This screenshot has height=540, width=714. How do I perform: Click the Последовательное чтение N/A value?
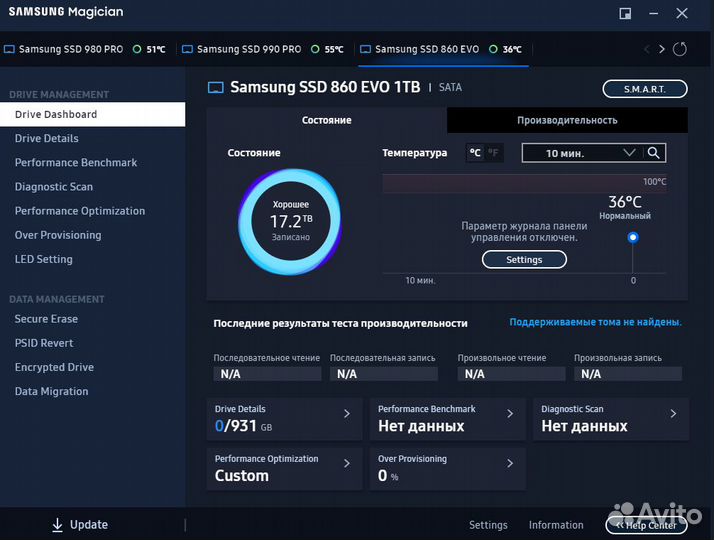(267, 374)
